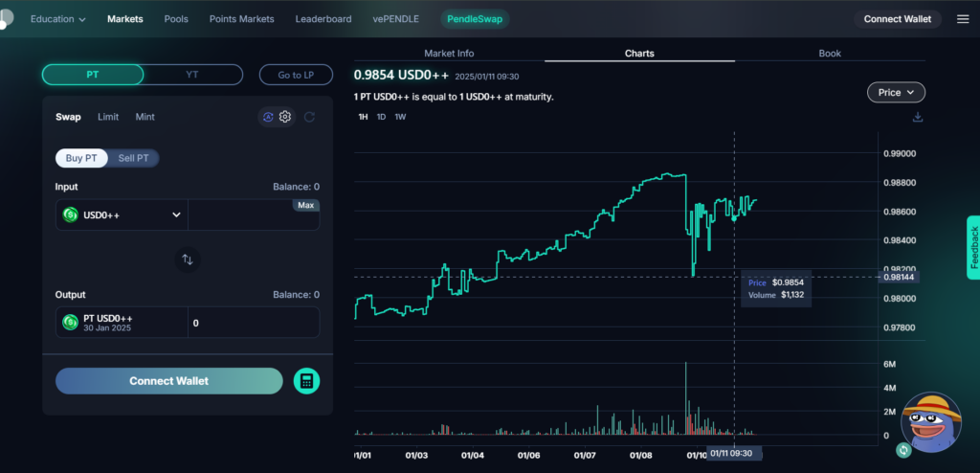Image resolution: width=980 pixels, height=473 pixels.
Task: Select the Sell PT option
Action: (x=133, y=158)
